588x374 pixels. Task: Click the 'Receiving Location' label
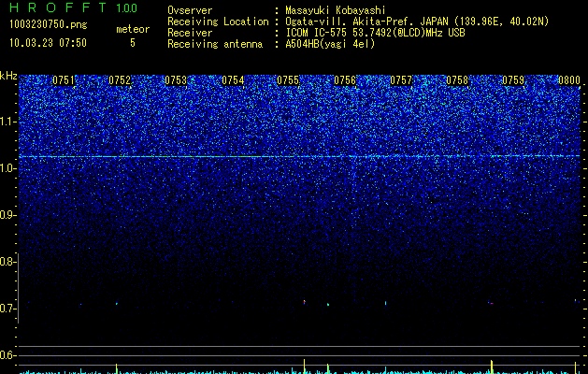[x=218, y=22]
